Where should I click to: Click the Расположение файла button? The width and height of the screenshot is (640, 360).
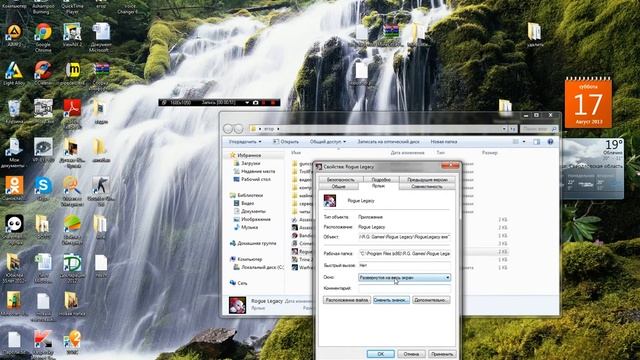pos(347,300)
